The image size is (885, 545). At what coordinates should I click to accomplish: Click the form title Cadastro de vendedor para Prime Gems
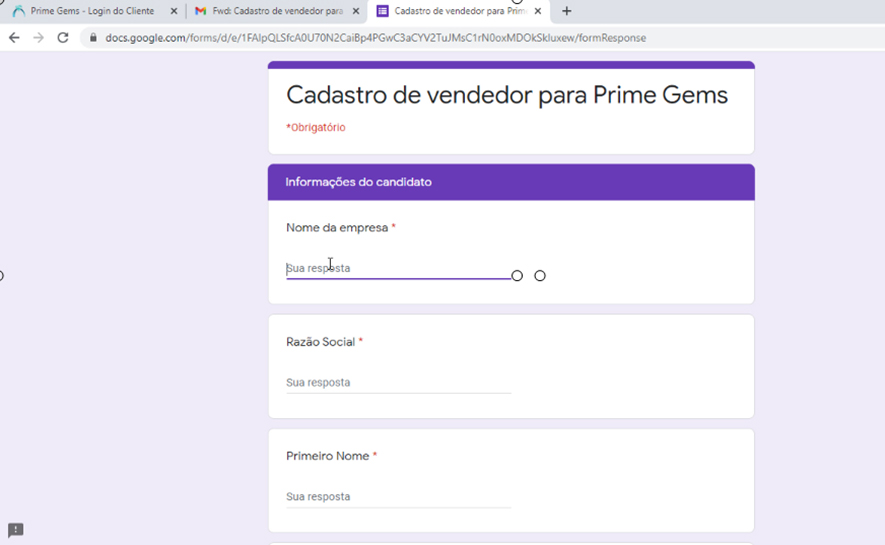click(x=507, y=95)
